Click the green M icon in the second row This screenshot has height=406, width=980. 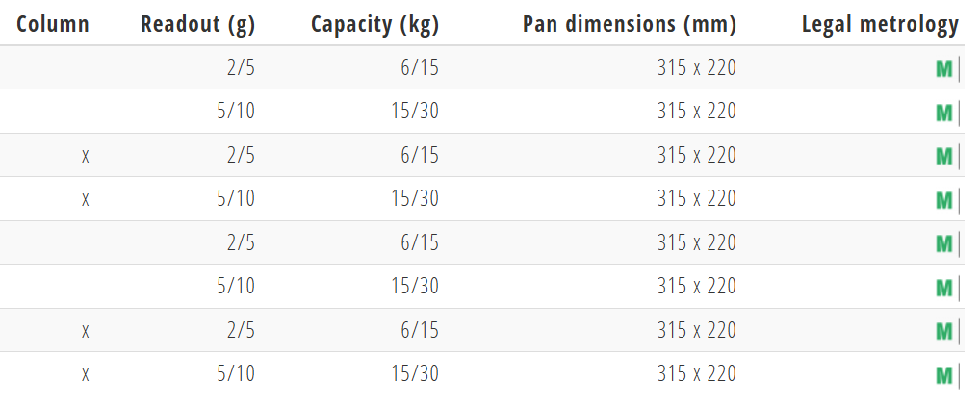click(943, 114)
